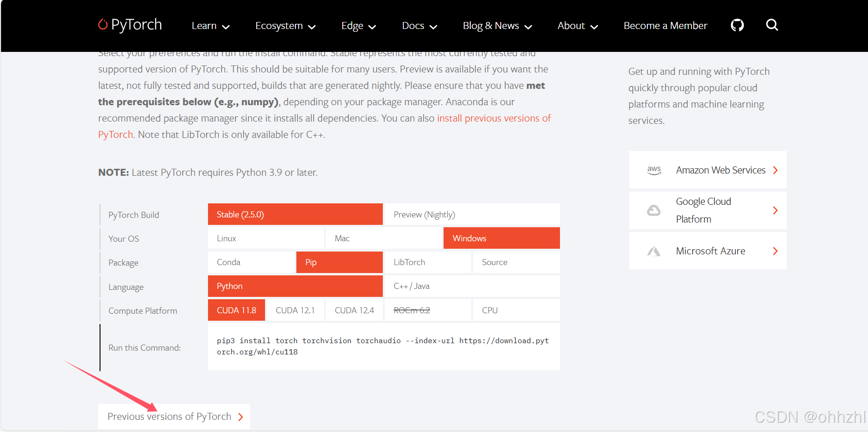Choose Windows as your OS
This screenshot has height=432, width=868.
coord(502,238)
